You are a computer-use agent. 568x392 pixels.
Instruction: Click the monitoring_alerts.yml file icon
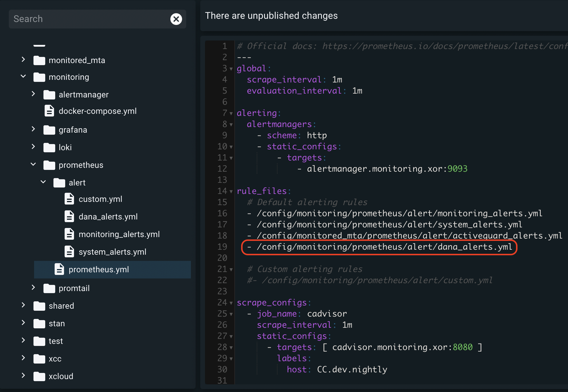[69, 234]
